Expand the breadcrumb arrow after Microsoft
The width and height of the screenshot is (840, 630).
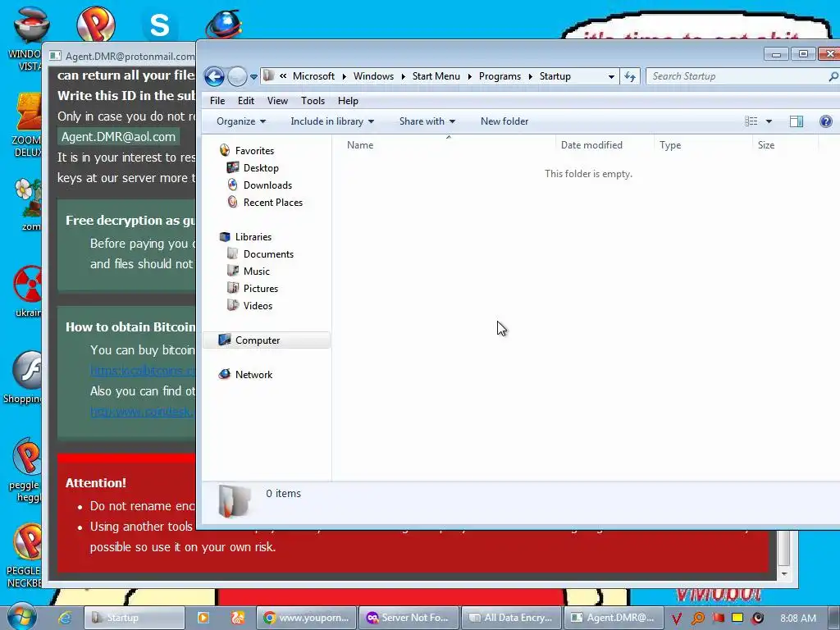(x=344, y=76)
